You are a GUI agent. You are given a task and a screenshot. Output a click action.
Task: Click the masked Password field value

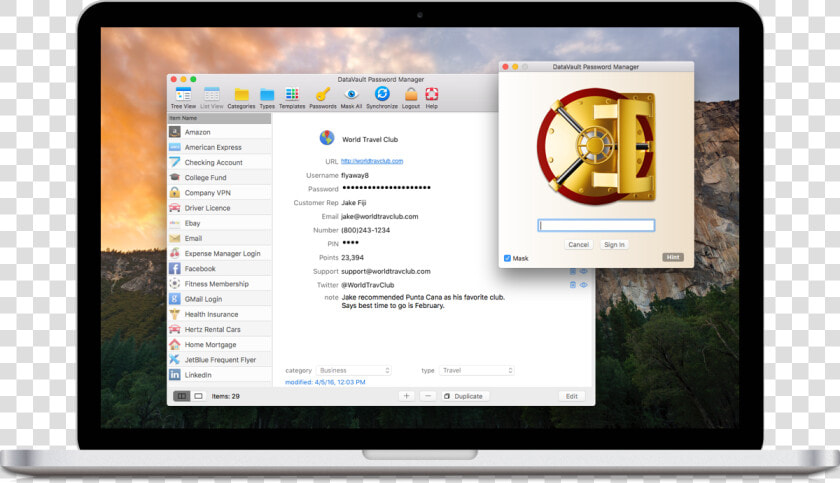tap(386, 188)
